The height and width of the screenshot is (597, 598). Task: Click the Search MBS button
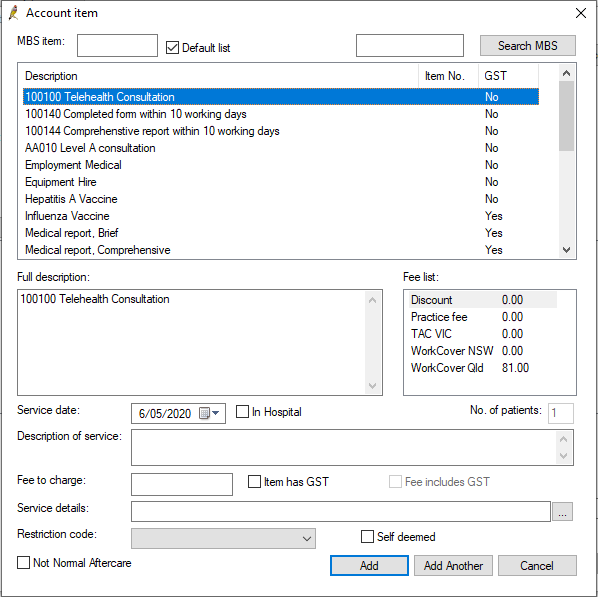(x=528, y=46)
